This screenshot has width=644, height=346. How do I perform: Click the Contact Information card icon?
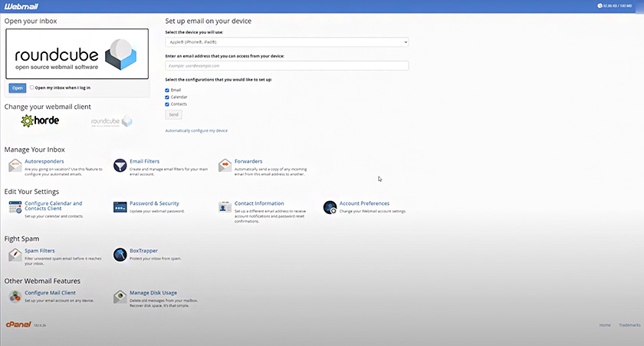[225, 207]
